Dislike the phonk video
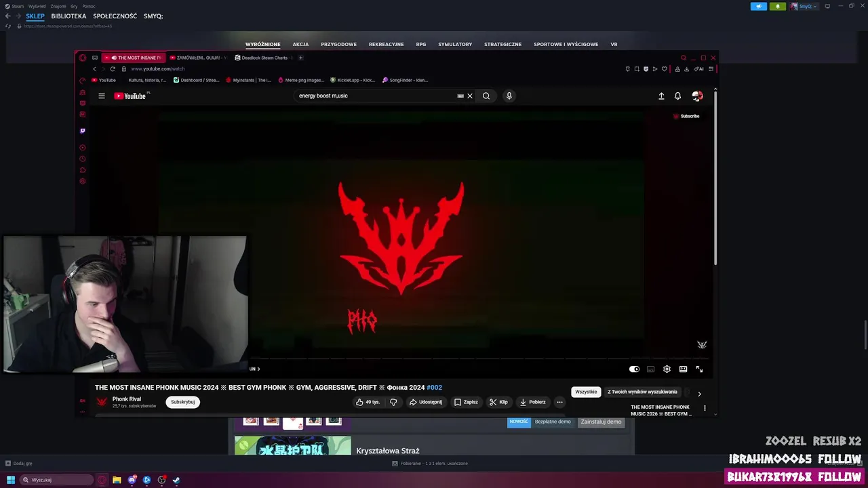 click(393, 402)
